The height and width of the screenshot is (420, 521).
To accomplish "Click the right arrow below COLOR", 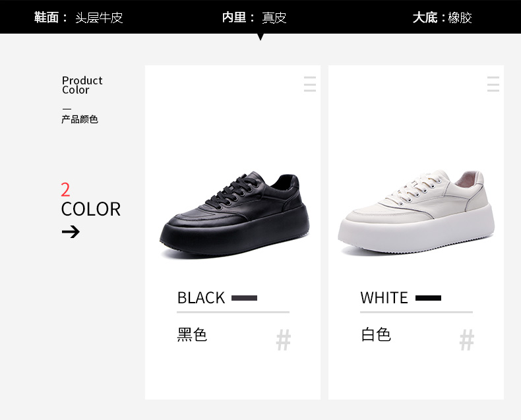I will click(x=71, y=231).
